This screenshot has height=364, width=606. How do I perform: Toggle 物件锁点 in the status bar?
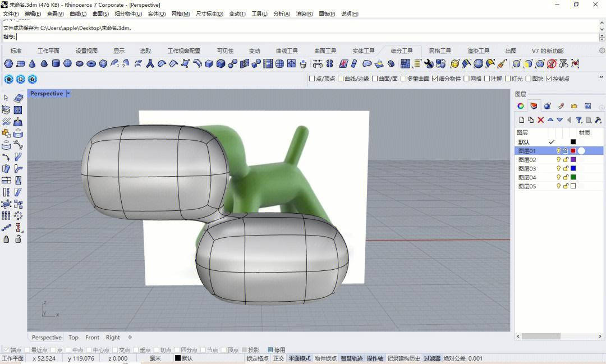coord(325,358)
